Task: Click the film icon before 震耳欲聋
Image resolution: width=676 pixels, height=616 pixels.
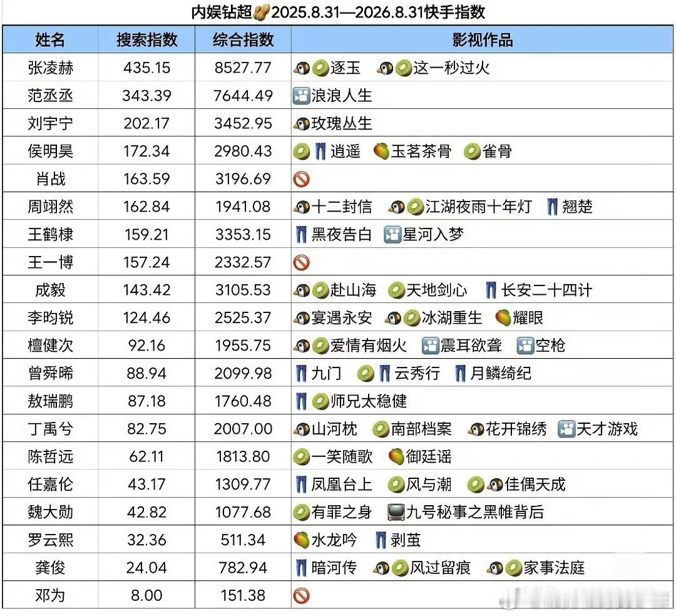Action: click(430, 346)
